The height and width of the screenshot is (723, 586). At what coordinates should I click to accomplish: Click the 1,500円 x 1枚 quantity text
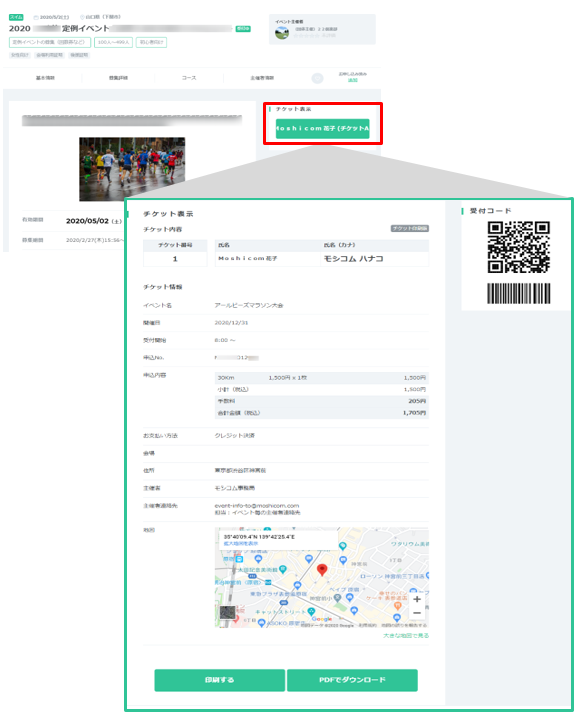tap(288, 378)
